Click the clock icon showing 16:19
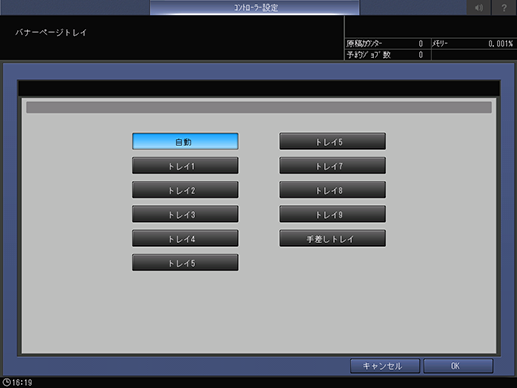 pyautogui.click(x=7, y=382)
